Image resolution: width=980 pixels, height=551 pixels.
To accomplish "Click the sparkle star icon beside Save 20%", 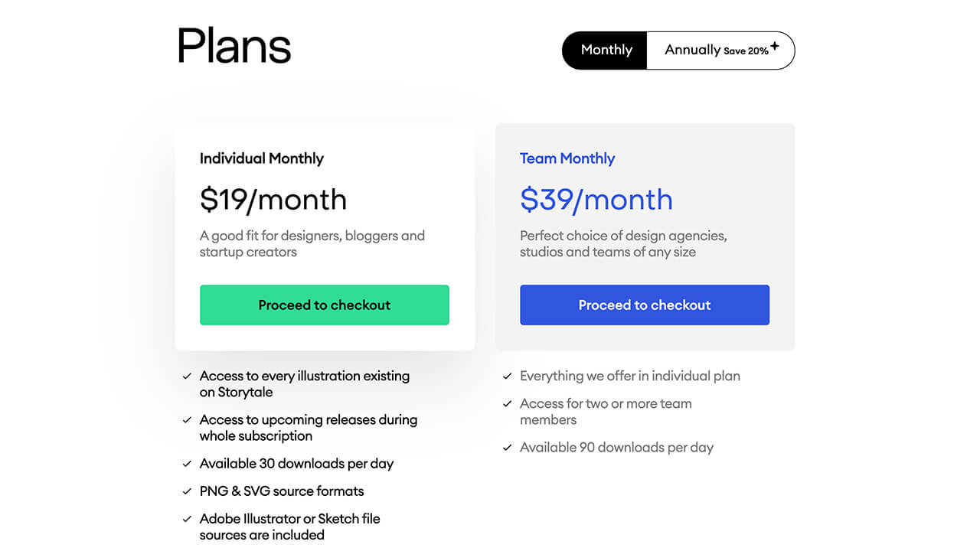I will (x=775, y=46).
